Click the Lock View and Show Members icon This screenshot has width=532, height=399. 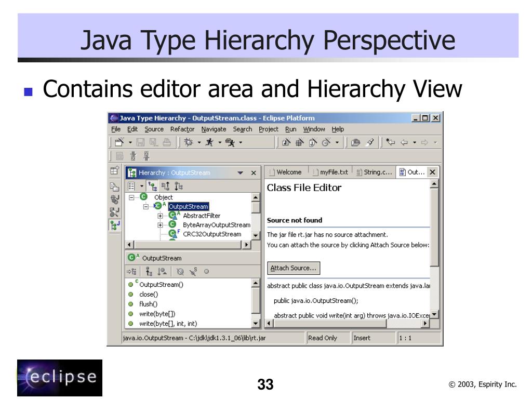[x=131, y=271]
